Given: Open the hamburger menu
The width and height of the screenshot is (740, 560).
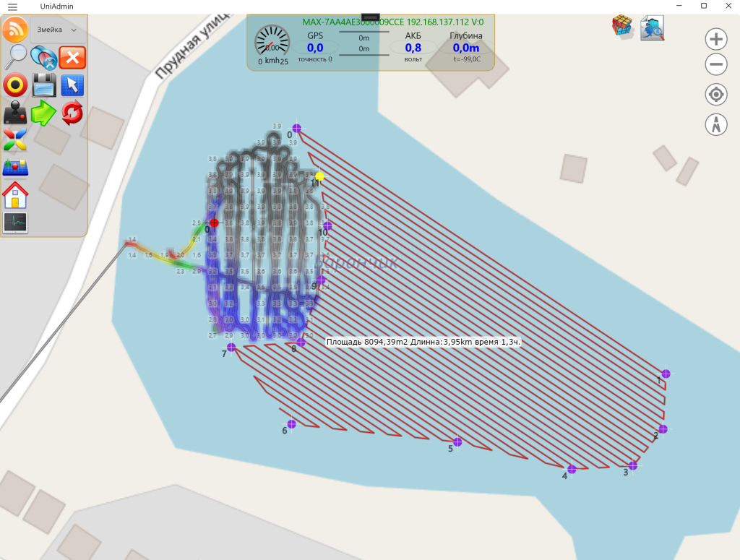Looking at the screenshot, I should [x=12, y=6].
